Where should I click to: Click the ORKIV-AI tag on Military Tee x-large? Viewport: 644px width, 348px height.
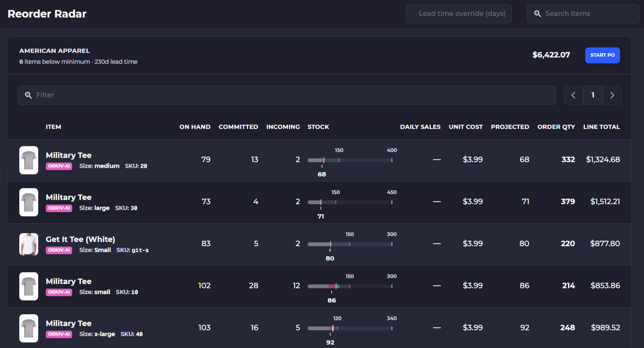tap(59, 334)
